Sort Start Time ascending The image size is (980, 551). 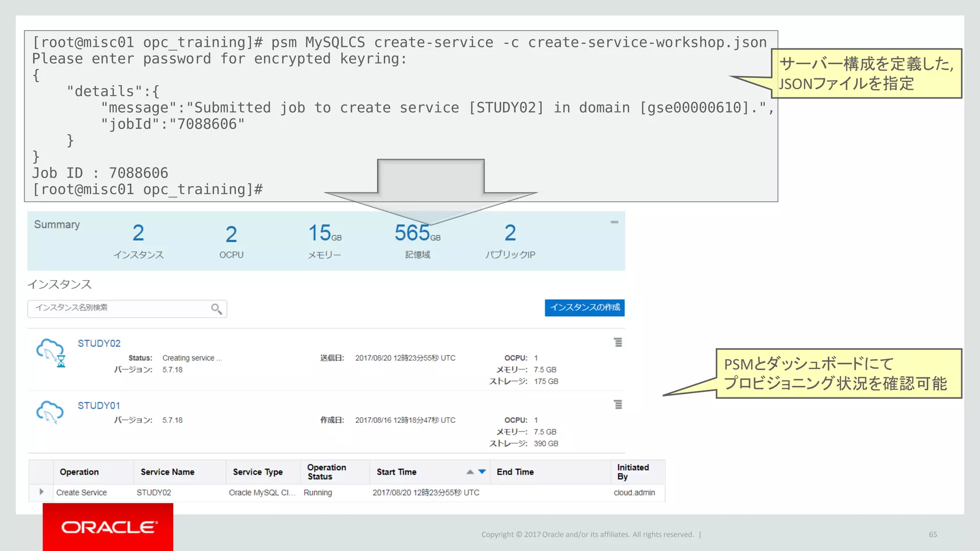pos(470,472)
